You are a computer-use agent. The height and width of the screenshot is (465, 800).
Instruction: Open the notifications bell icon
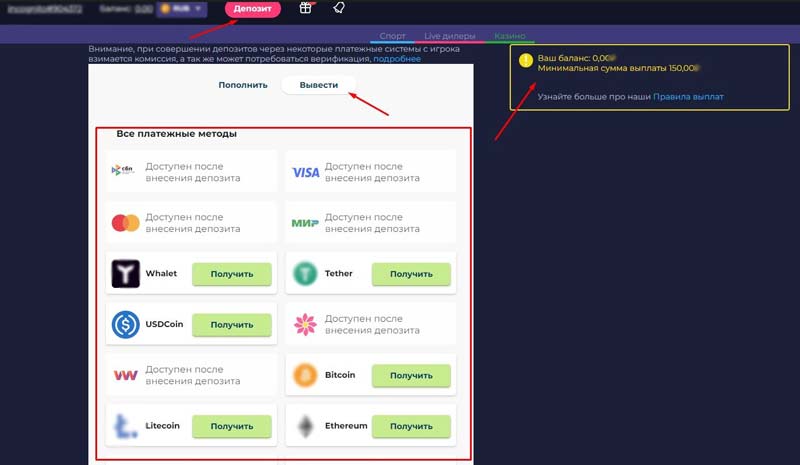tap(339, 8)
